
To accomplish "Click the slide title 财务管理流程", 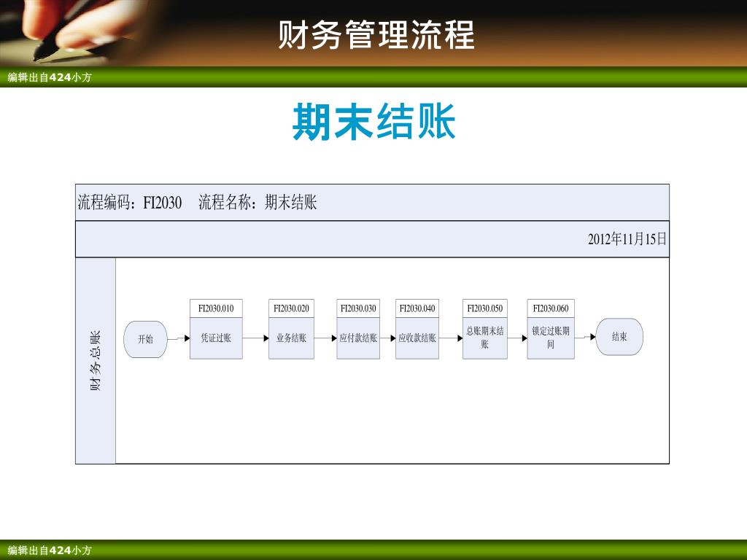I will click(376, 35).
